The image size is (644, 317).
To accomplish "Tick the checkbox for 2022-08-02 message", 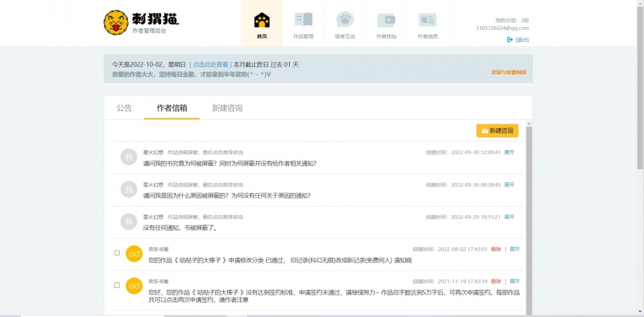I will pyautogui.click(x=117, y=253).
